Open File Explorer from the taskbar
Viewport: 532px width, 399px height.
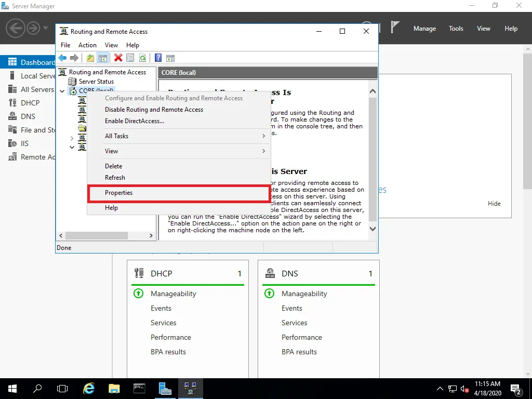114,389
